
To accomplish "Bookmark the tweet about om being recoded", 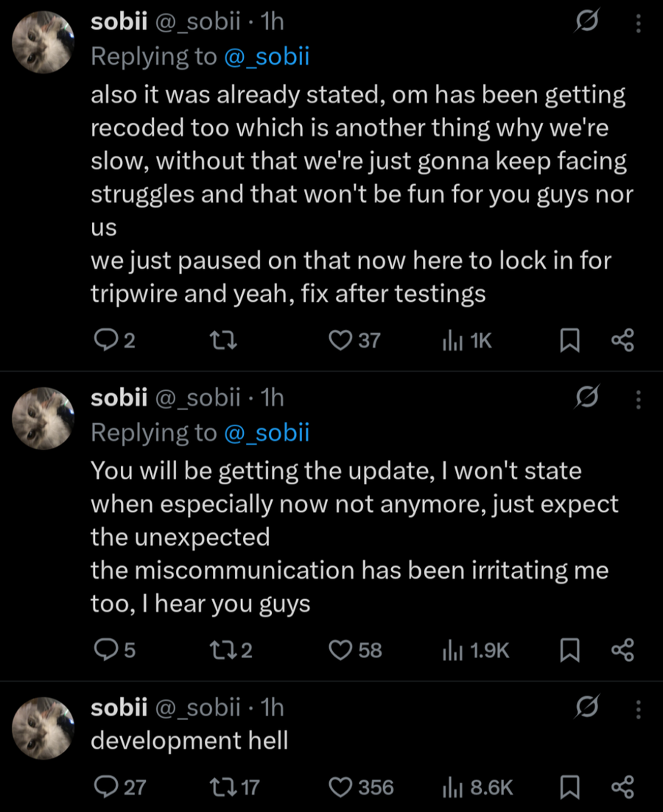I will (x=569, y=340).
